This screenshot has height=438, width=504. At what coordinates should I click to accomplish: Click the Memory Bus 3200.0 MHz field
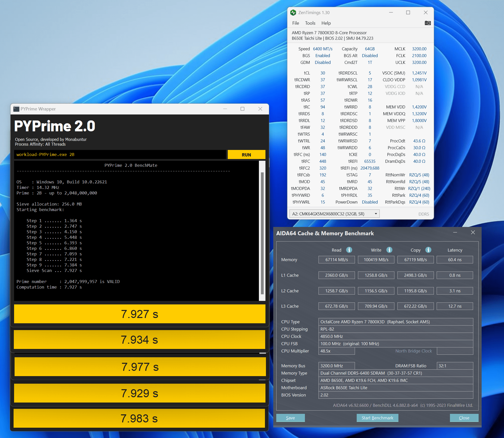[337, 366]
